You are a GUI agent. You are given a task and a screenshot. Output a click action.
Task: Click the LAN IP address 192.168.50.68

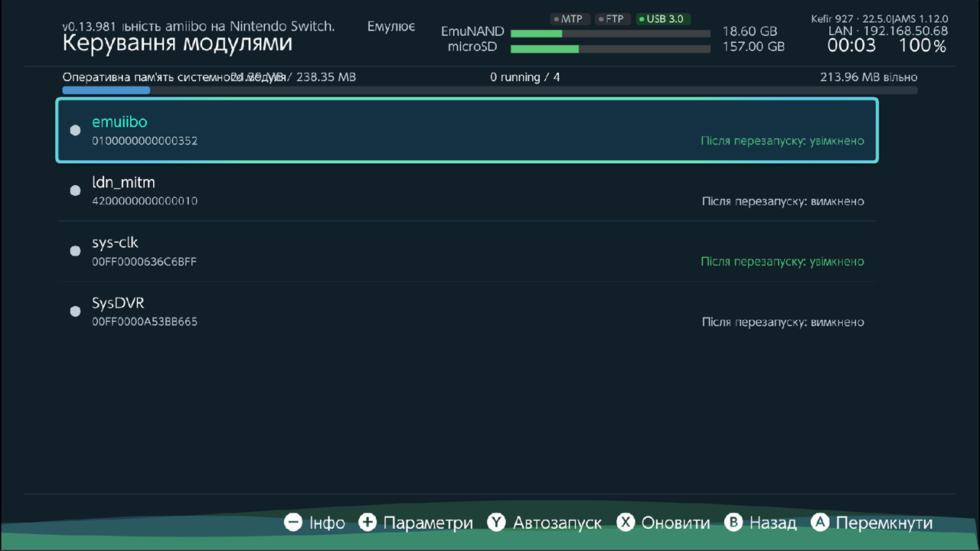tap(906, 31)
